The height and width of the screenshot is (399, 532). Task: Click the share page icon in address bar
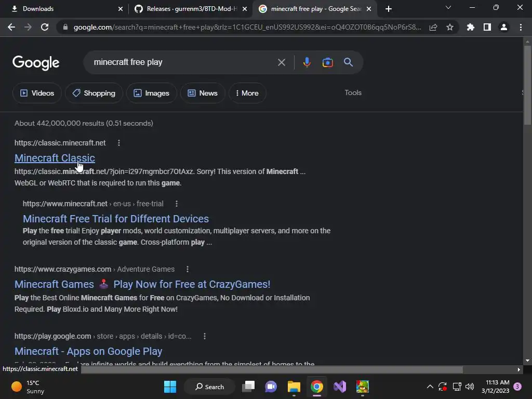[x=433, y=27]
